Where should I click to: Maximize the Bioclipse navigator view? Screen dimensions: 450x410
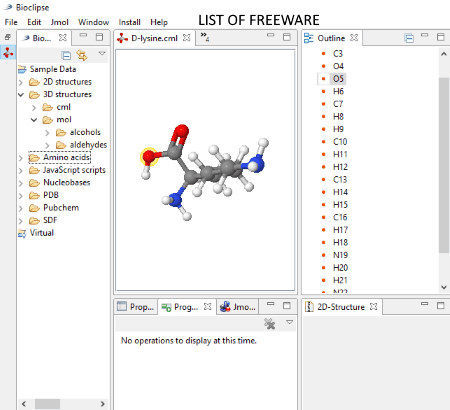coord(99,37)
